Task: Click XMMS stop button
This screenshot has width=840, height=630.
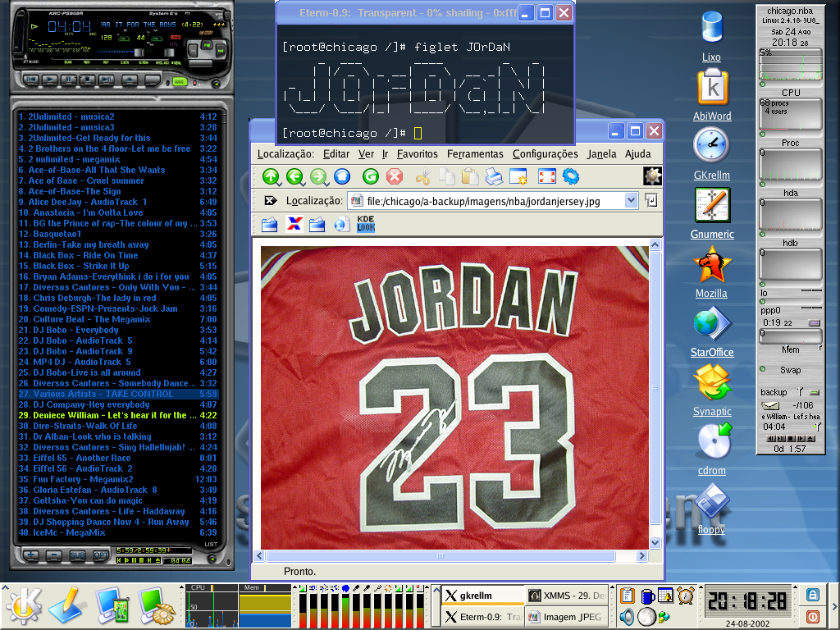Action: pyautogui.click(x=87, y=80)
